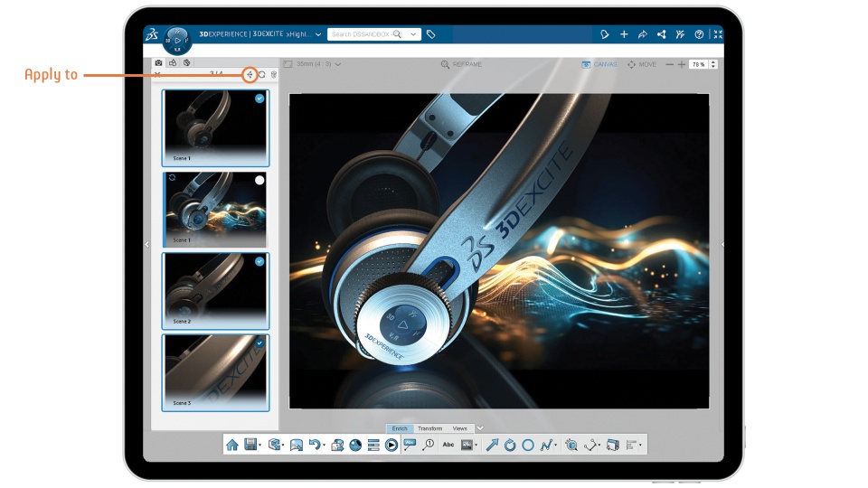Expand the xHighlight app title dropdown
The image size is (868, 488).
point(318,34)
